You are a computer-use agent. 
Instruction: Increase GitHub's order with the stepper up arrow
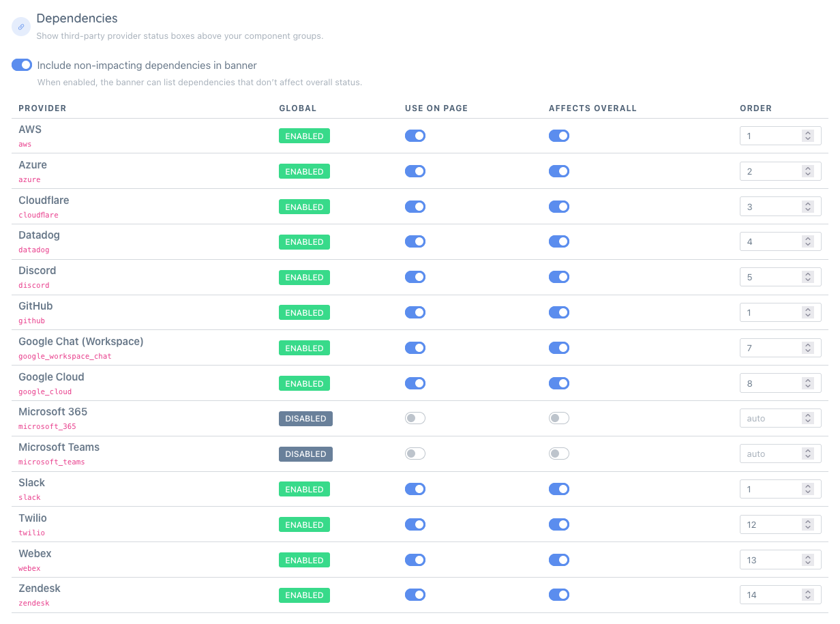(x=808, y=309)
